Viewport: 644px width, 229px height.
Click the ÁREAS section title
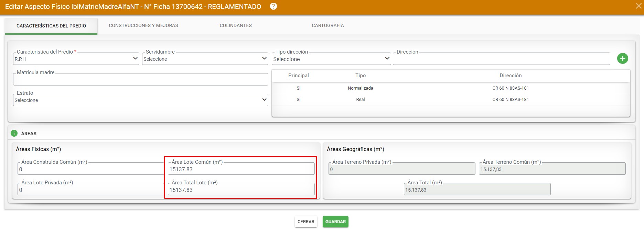tap(29, 134)
